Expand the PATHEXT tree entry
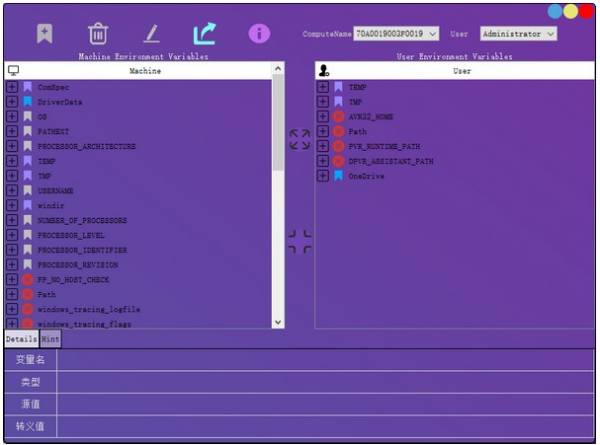 tap(12, 131)
